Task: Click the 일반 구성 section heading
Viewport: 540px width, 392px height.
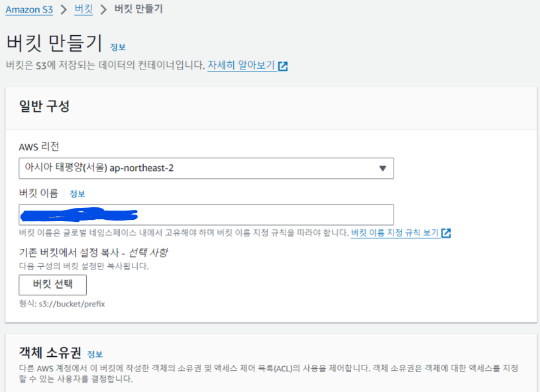Action: (x=44, y=106)
